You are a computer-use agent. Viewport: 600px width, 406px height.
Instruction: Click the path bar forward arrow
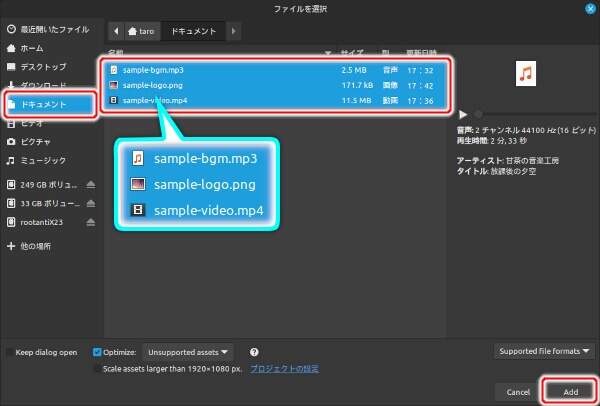coord(233,31)
